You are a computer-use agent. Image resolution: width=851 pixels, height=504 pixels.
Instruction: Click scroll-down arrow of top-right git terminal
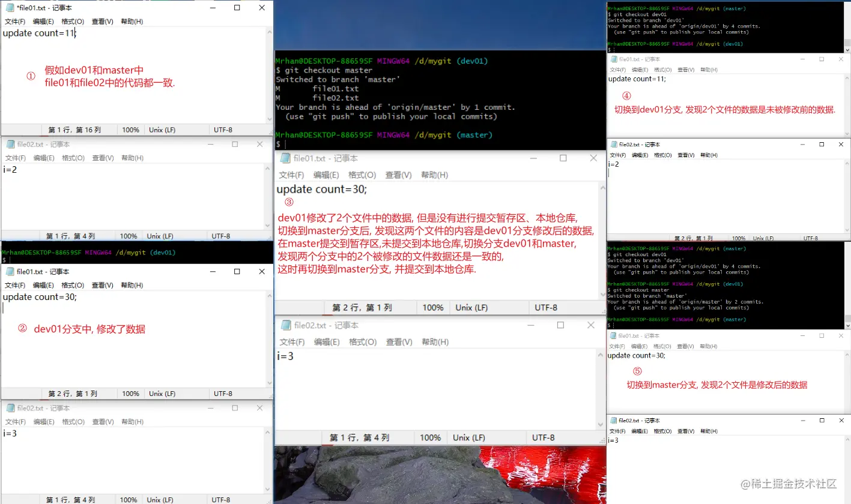(x=847, y=49)
